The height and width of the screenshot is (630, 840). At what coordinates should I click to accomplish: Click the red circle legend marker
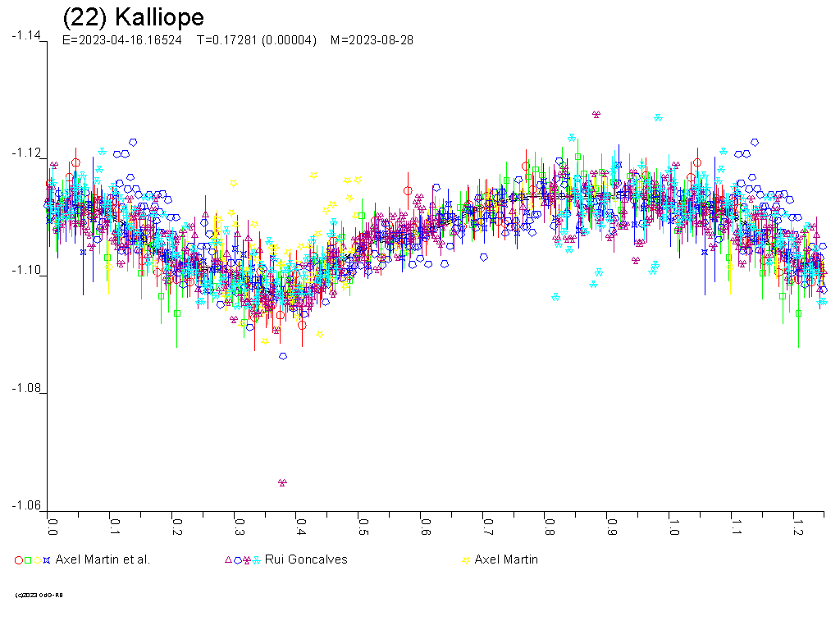[19, 560]
